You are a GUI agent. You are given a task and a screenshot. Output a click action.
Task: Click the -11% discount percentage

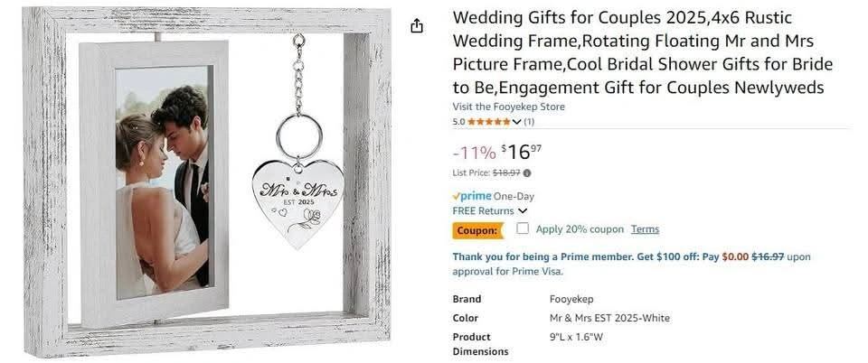point(474,153)
